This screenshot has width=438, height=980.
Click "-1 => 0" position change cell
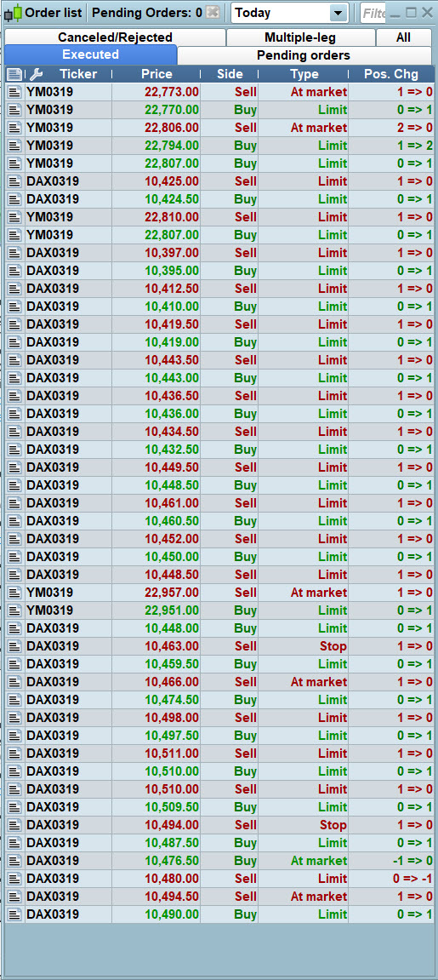(x=412, y=861)
